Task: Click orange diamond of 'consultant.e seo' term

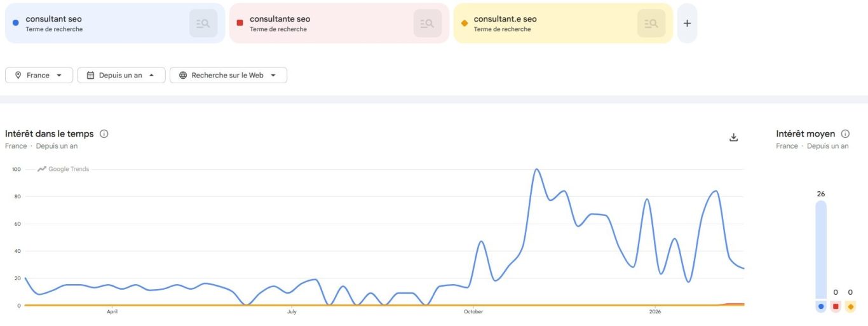Action: click(464, 23)
